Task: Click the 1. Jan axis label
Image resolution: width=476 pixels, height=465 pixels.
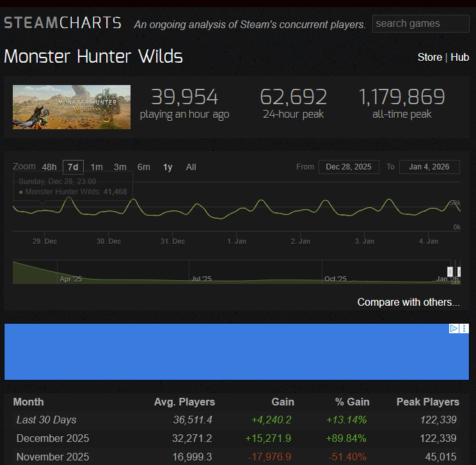Action: coord(237,241)
